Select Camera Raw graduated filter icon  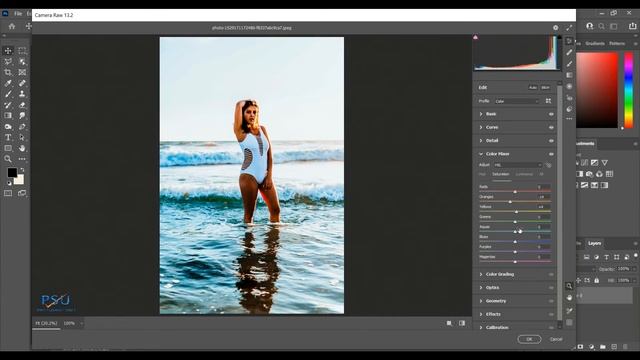pos(569,75)
